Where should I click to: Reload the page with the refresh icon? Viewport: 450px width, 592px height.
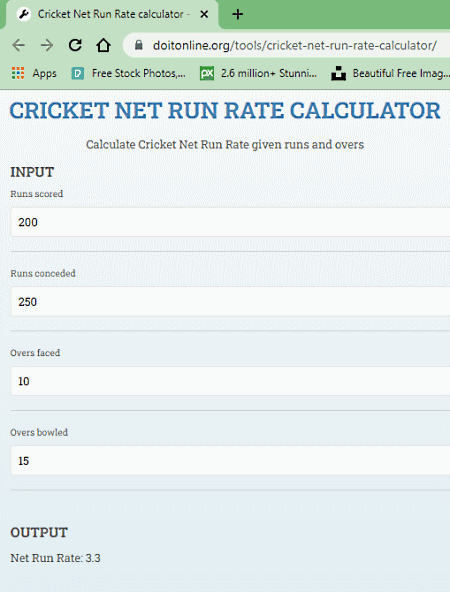[75, 45]
